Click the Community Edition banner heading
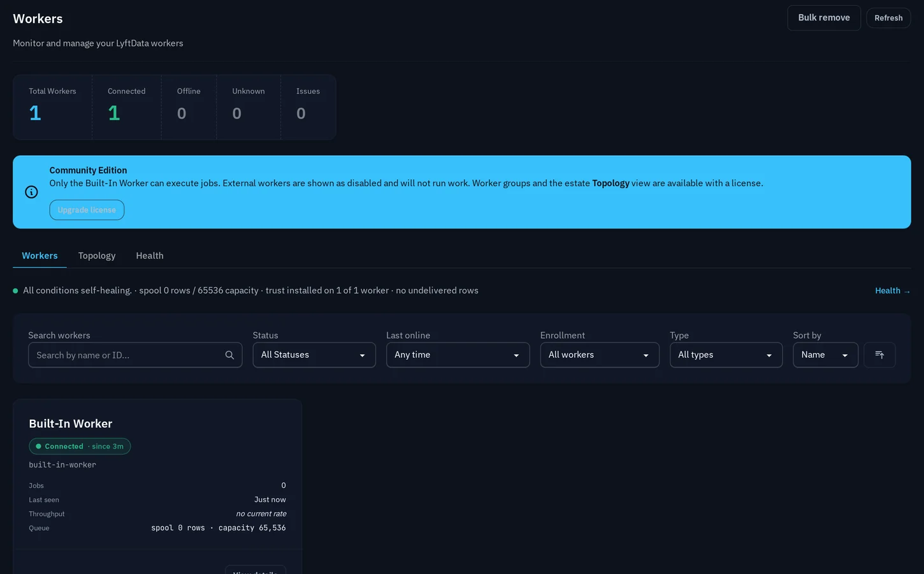This screenshot has height=574, width=924. 88,170
